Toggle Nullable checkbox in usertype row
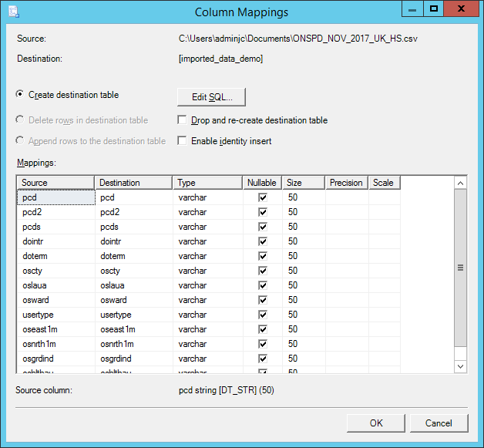Image resolution: width=484 pixels, height=448 pixels. pos(262,315)
